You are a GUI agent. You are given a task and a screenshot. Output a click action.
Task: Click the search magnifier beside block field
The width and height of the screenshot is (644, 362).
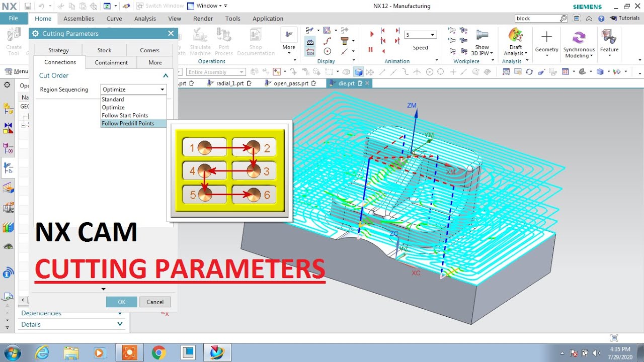[563, 18]
